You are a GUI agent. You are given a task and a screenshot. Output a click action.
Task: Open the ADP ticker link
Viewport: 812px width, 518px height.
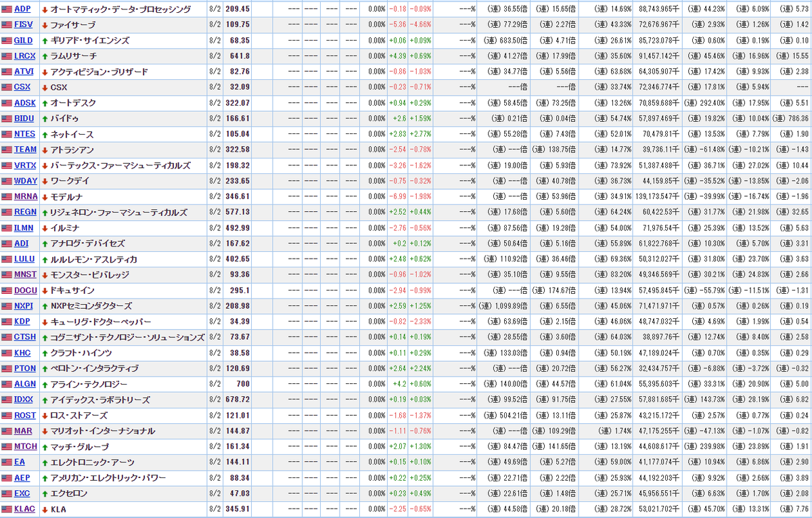click(x=22, y=9)
